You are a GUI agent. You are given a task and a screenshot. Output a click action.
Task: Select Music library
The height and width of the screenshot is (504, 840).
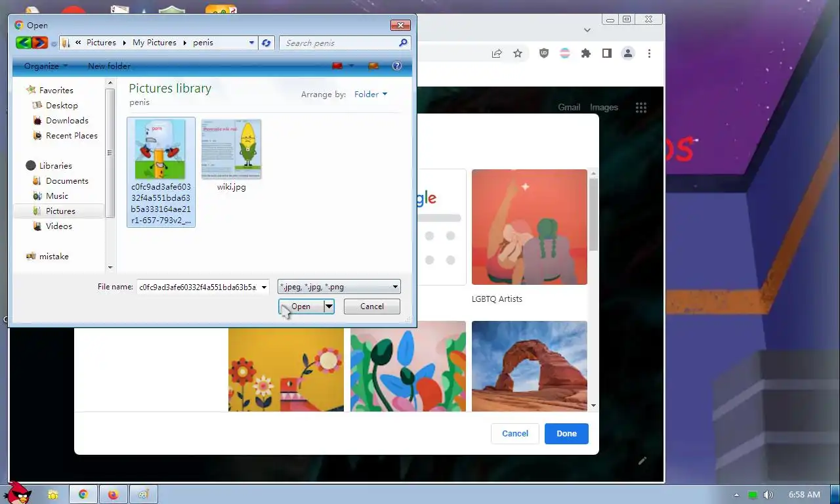57,196
